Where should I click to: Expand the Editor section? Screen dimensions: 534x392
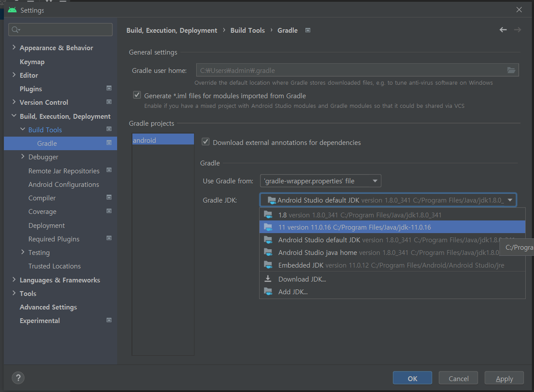pyautogui.click(x=14, y=75)
